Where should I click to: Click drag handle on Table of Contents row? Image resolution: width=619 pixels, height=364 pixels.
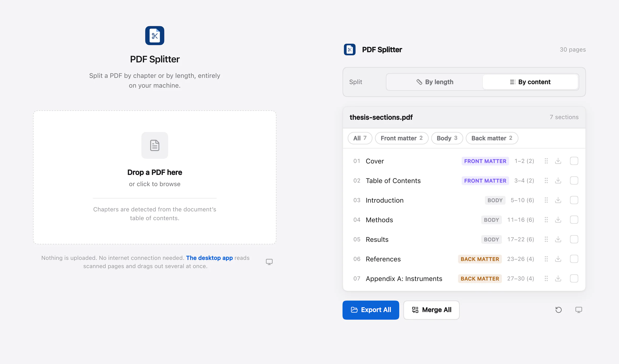(x=546, y=180)
